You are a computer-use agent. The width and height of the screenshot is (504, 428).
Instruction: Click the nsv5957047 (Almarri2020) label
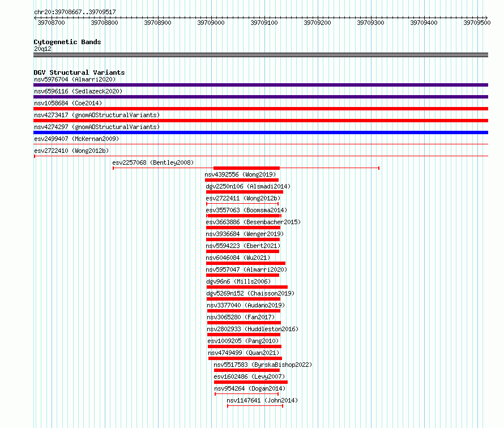coord(246,269)
